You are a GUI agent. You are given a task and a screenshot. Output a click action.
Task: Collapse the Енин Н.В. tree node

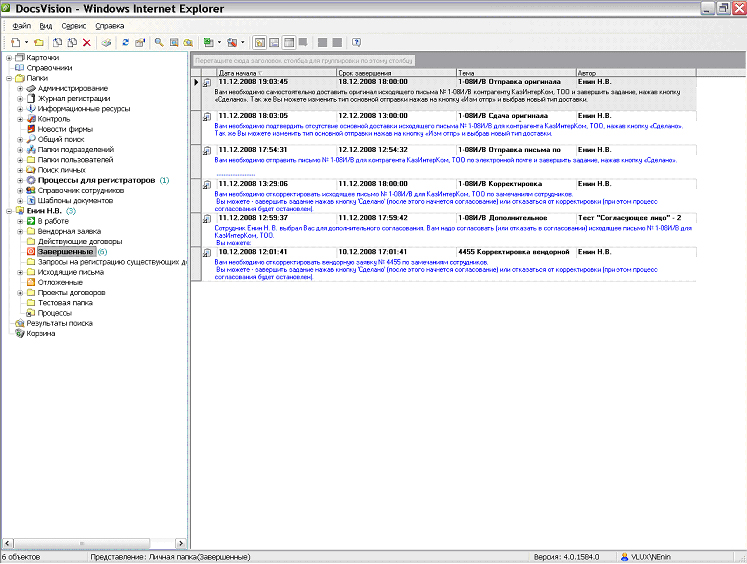coord(9,211)
